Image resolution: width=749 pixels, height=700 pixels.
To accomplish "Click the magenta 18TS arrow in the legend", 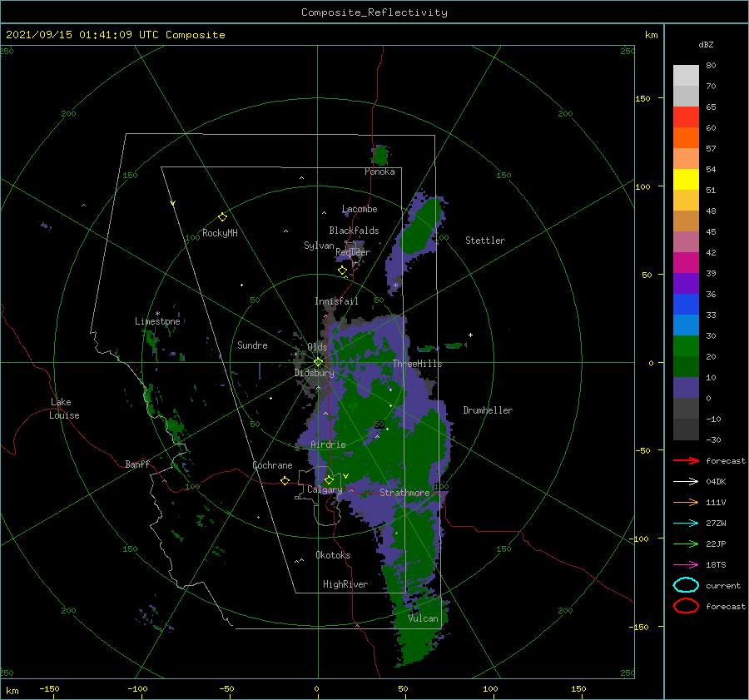I will (x=686, y=565).
